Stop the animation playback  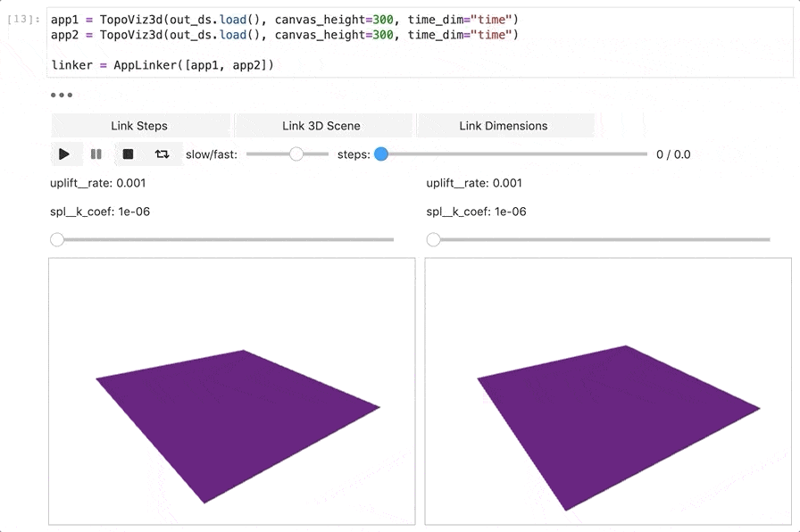coord(128,154)
